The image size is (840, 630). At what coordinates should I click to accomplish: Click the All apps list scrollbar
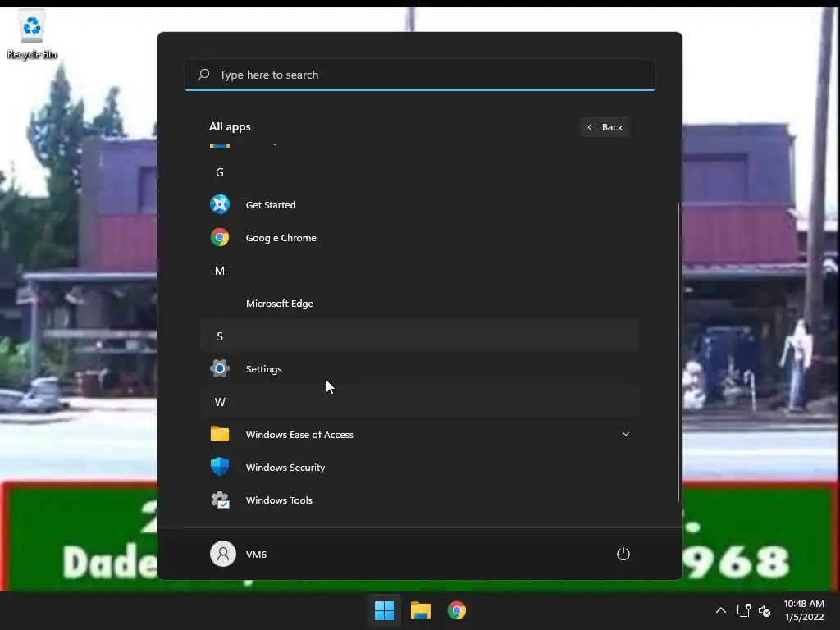[678, 353]
